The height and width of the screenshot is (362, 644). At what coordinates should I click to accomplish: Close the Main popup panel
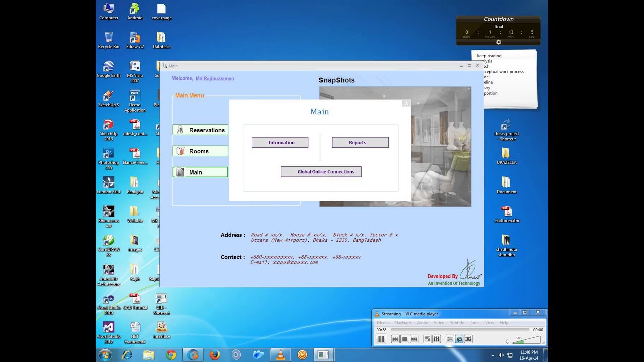[406, 104]
